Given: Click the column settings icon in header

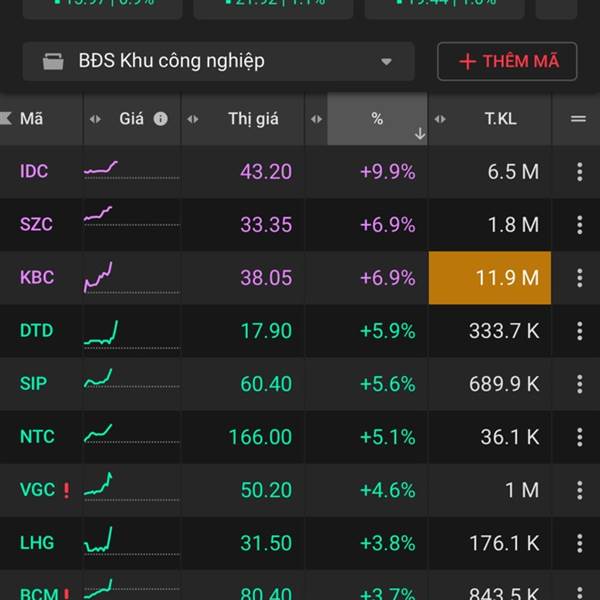Looking at the screenshot, I should 578,119.
